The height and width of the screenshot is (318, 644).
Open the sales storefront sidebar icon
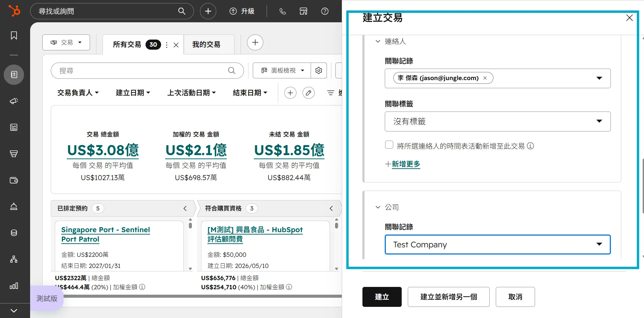[x=14, y=154]
